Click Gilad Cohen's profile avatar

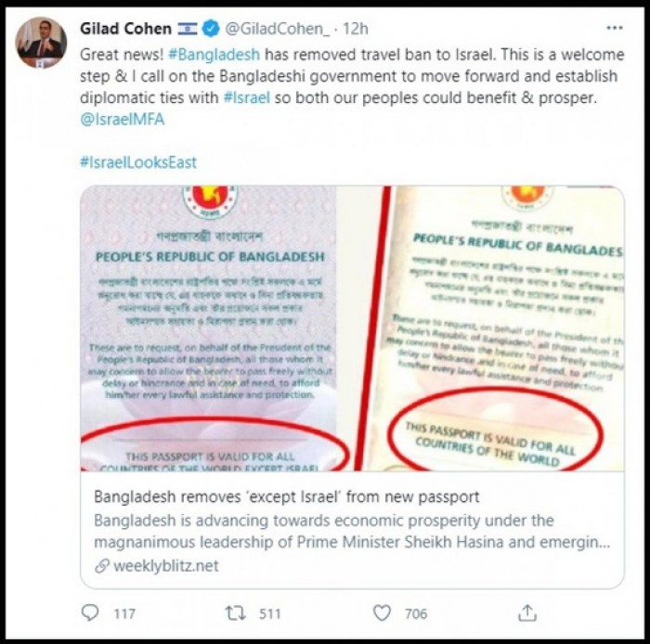coord(41,43)
